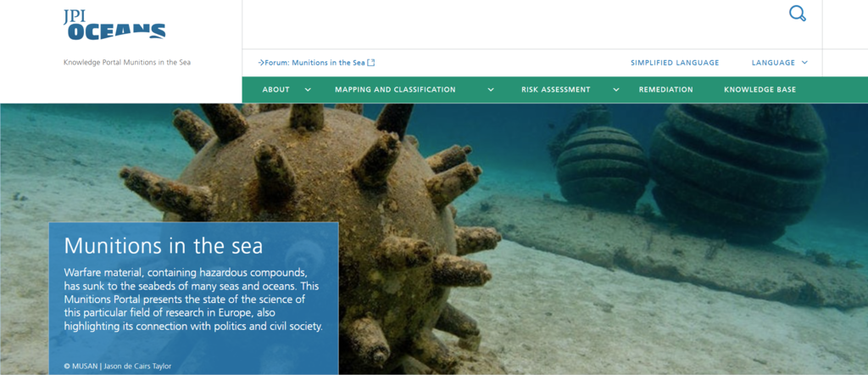Open the Knowledge Base section
This screenshot has height=375, width=868.
(760, 90)
